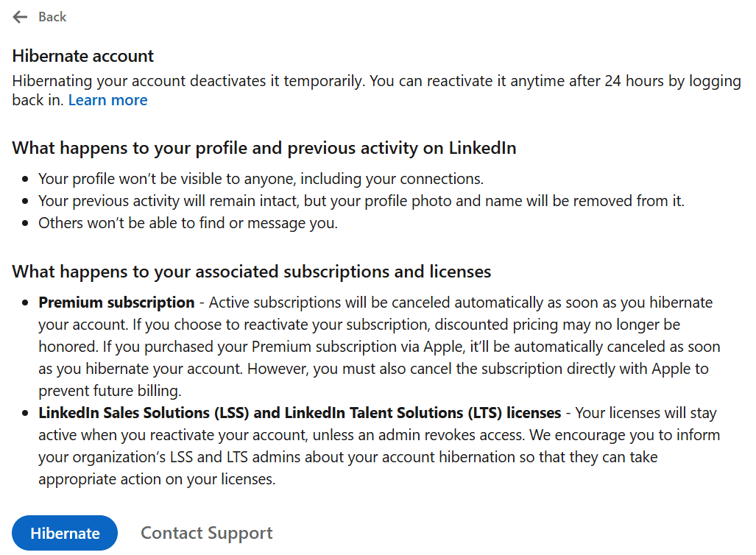Open the Learn more link
The height and width of the screenshot is (555, 756).
107,99
